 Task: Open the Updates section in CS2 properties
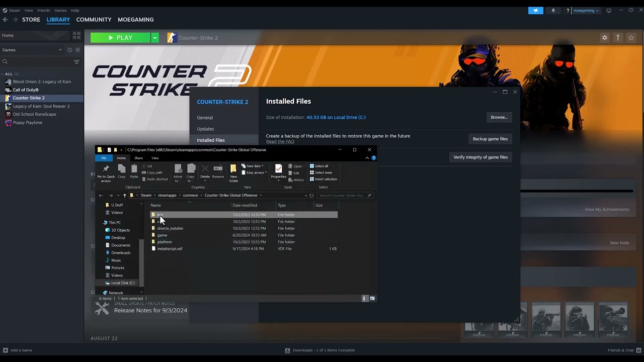click(x=205, y=129)
